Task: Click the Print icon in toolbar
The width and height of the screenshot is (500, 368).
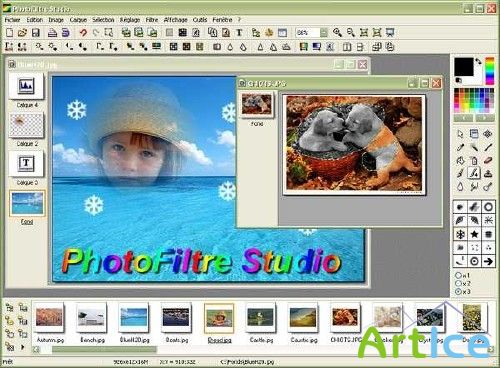Action: (x=53, y=32)
